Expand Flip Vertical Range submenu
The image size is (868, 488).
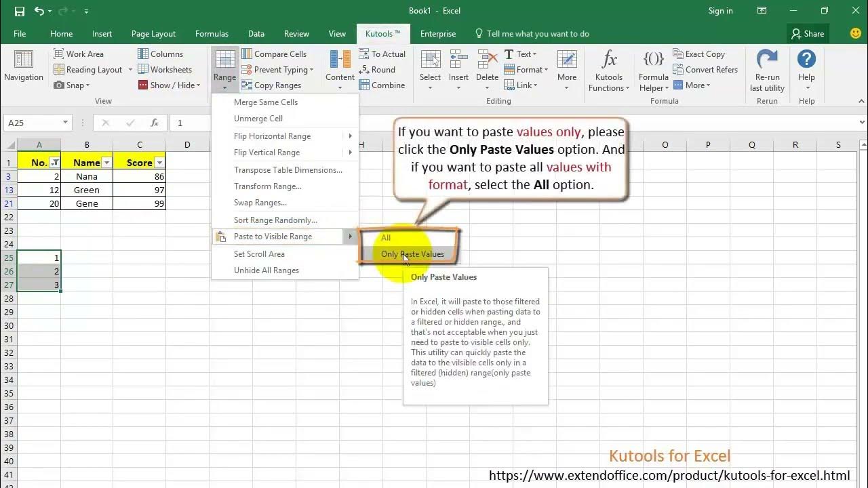point(351,152)
